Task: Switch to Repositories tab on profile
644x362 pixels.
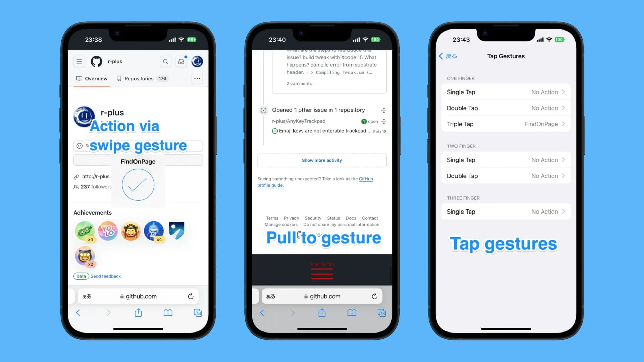Action: coord(139,79)
